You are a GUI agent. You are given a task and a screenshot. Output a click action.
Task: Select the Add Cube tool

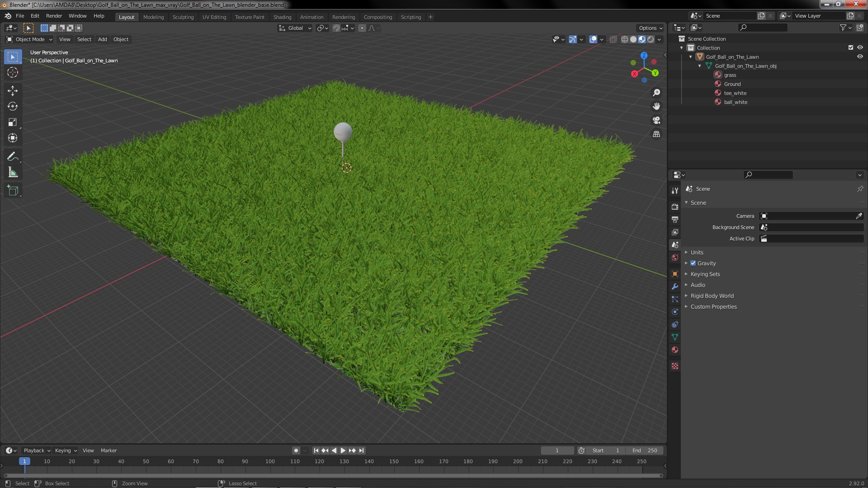pos(13,191)
